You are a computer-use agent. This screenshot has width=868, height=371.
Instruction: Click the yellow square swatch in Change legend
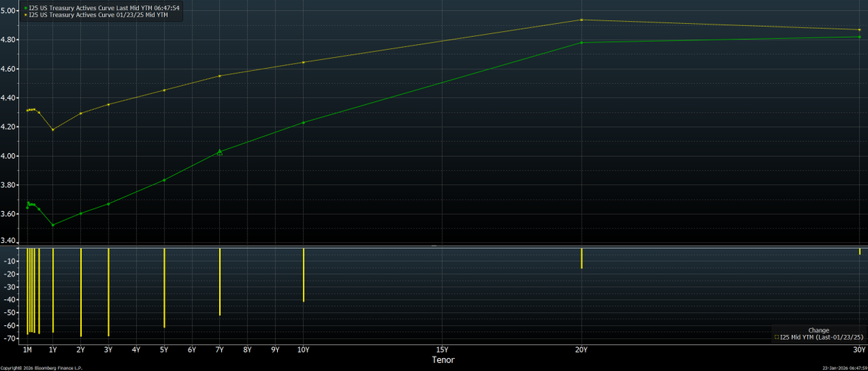[x=777, y=337]
